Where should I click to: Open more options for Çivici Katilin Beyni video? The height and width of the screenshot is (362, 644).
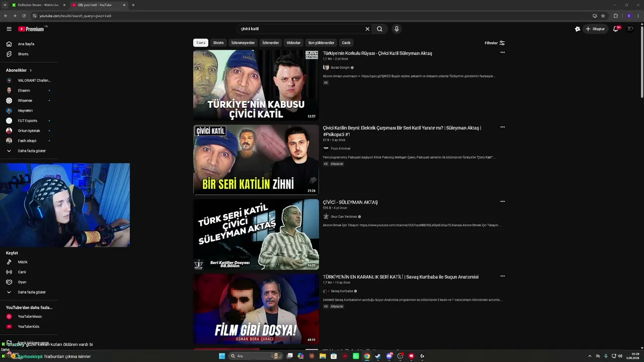point(502,127)
